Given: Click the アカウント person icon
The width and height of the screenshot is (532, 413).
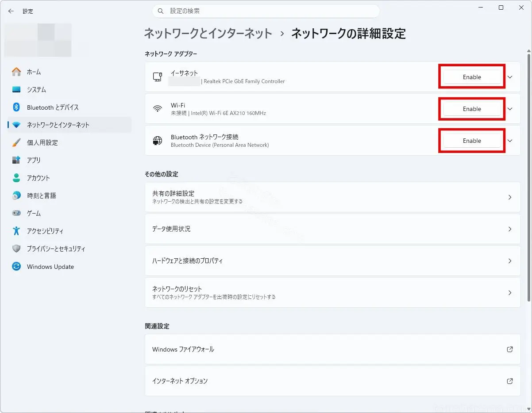Looking at the screenshot, I should (16, 178).
